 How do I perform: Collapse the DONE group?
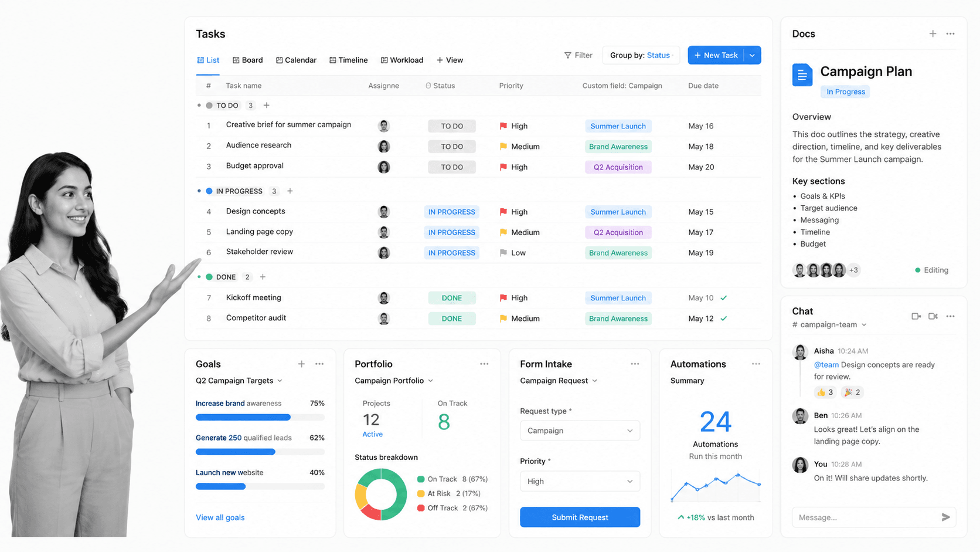[x=199, y=277]
